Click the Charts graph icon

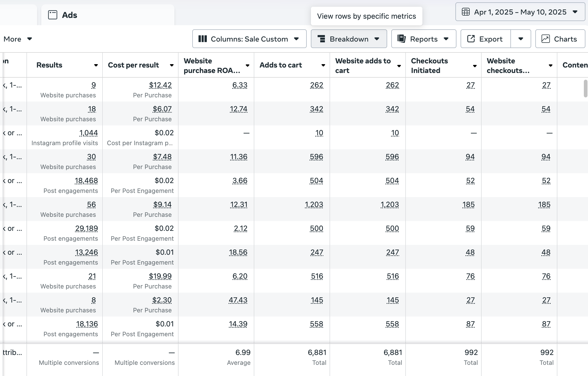click(545, 39)
